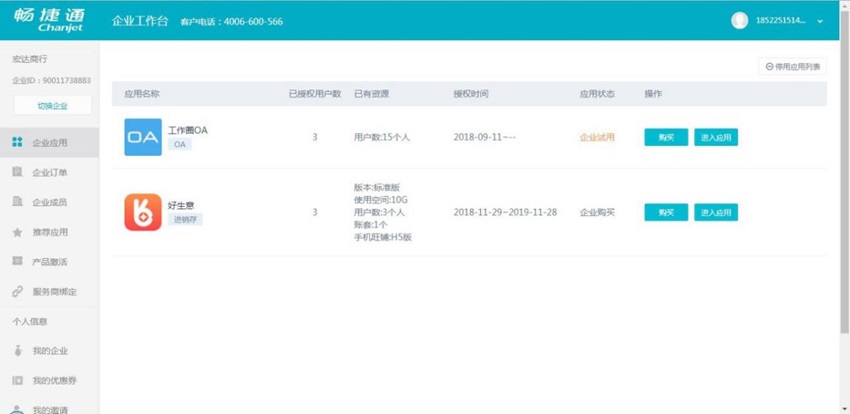Click the 企业试用 status text

597,137
